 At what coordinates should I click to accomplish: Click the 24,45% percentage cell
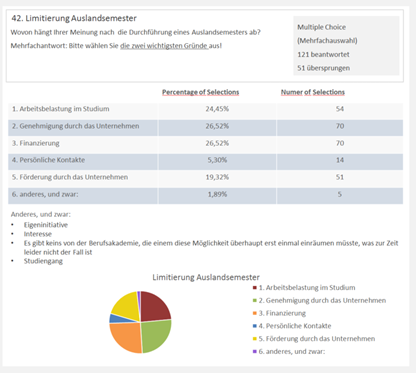tap(217, 109)
